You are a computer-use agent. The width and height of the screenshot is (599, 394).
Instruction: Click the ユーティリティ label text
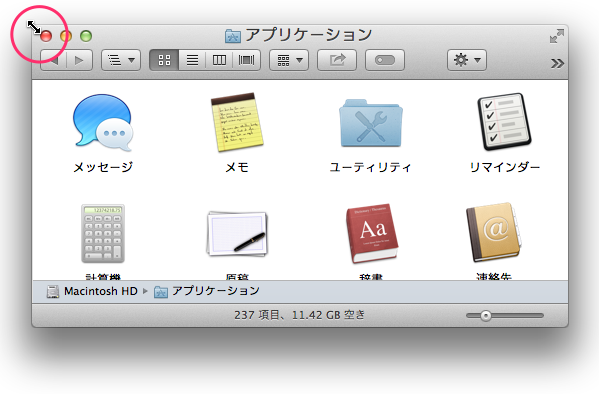click(371, 167)
